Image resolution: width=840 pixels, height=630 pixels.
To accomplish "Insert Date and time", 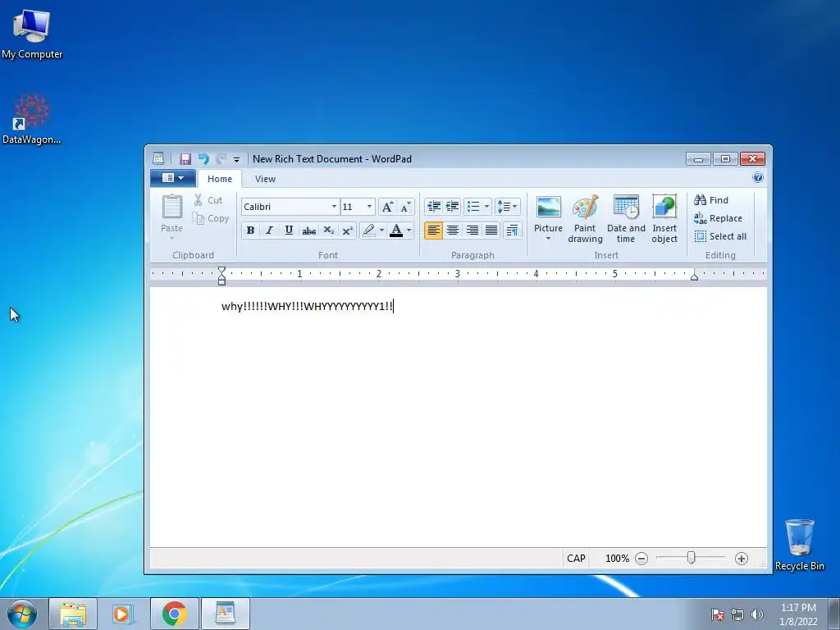I will (x=626, y=219).
